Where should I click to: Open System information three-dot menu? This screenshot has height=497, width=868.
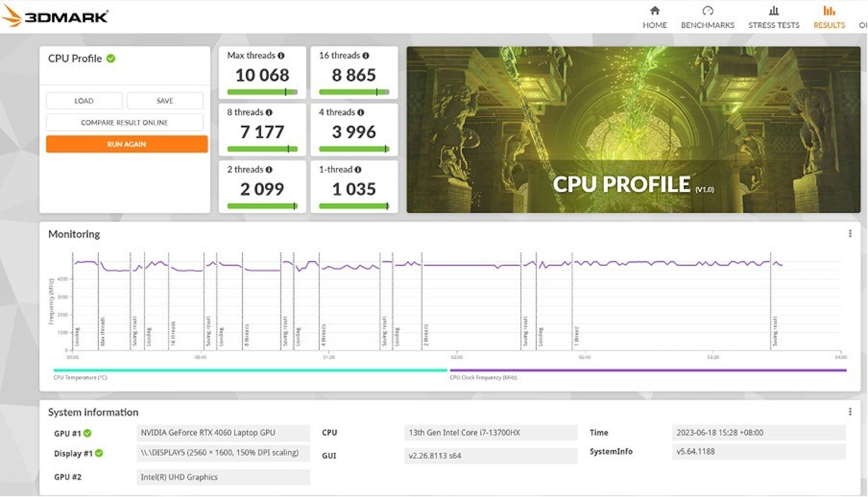click(x=850, y=412)
